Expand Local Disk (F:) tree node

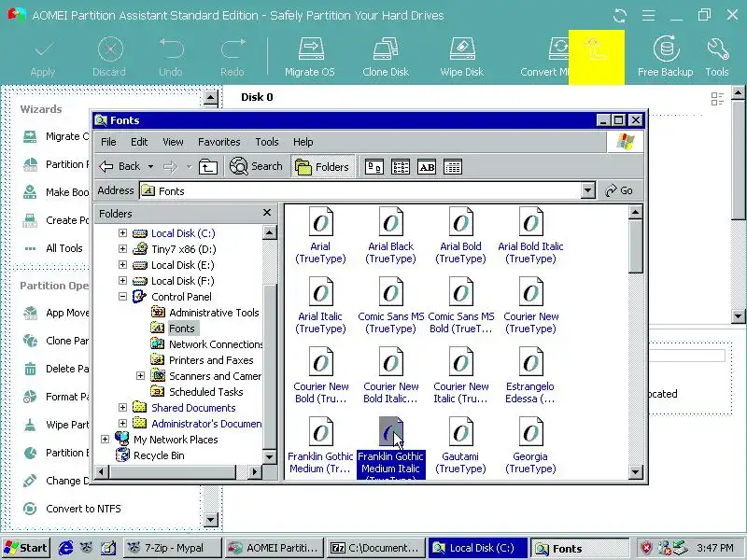[x=122, y=281]
